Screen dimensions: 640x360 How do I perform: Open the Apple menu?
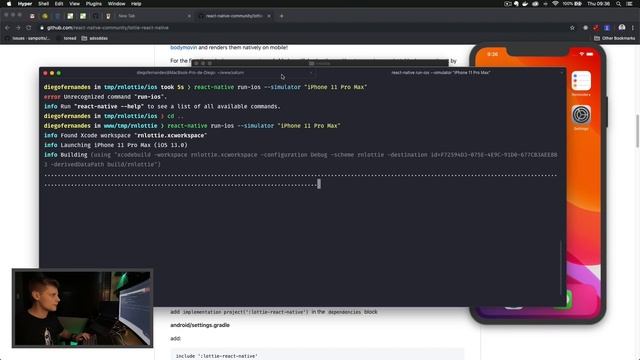click(x=9, y=4)
